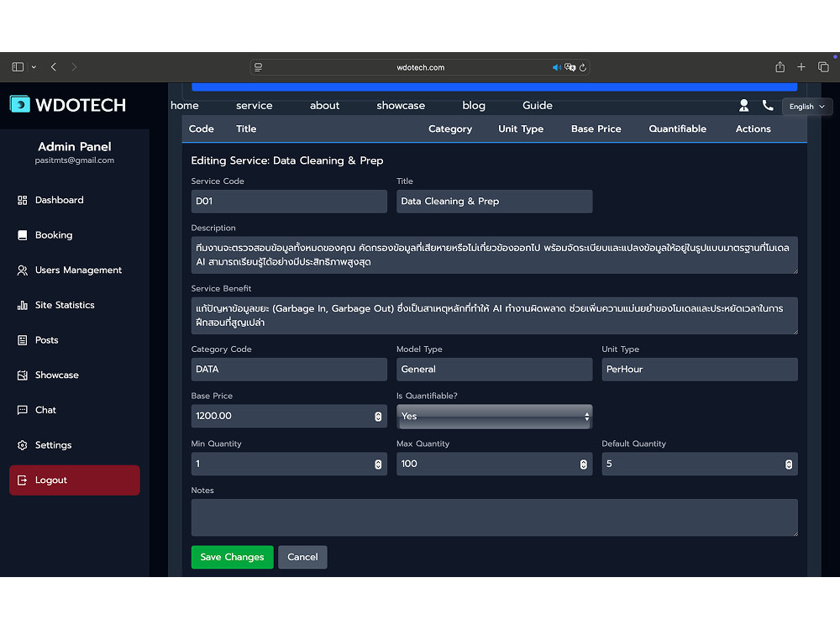The height and width of the screenshot is (630, 840).
Task: Click the Category Code field DATA
Action: pos(289,369)
